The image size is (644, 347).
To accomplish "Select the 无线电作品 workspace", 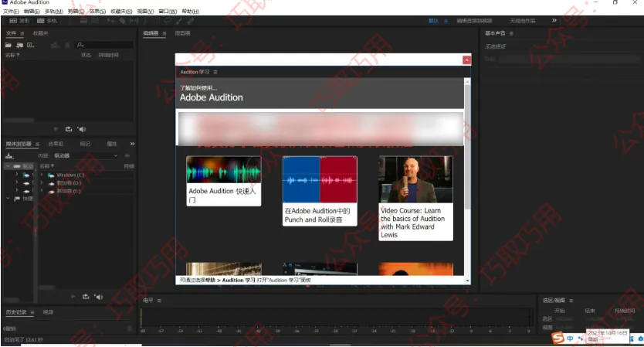I will (x=523, y=21).
